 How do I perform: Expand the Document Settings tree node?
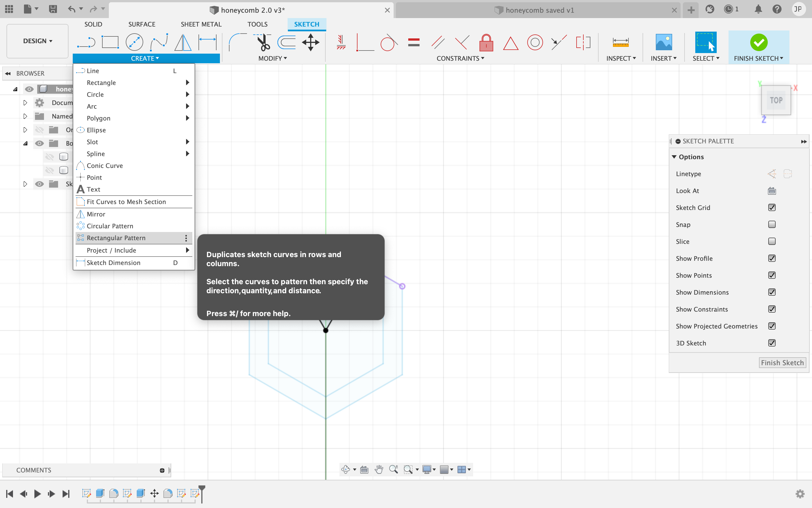25,103
